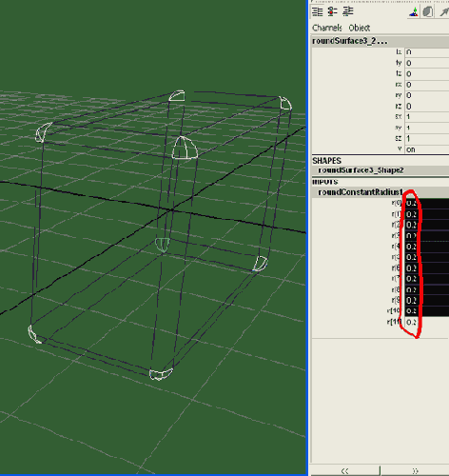This screenshot has width=449, height=476.
Task: Toggle the channel manipulator axis icon
Action: pos(414,12)
